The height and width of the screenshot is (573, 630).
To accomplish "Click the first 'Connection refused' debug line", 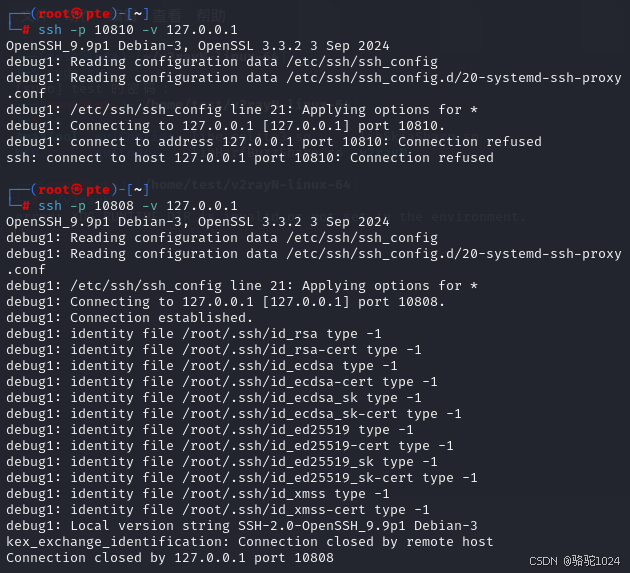I will coord(274,142).
